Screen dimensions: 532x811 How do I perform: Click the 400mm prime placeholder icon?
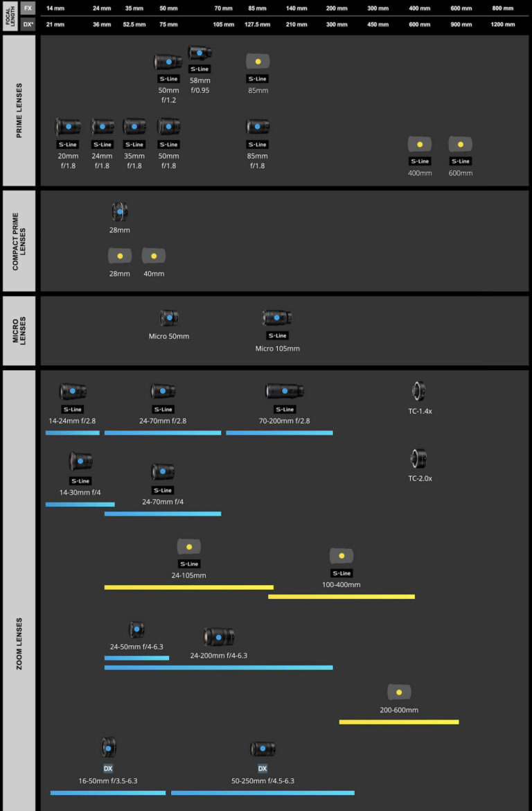click(x=420, y=144)
